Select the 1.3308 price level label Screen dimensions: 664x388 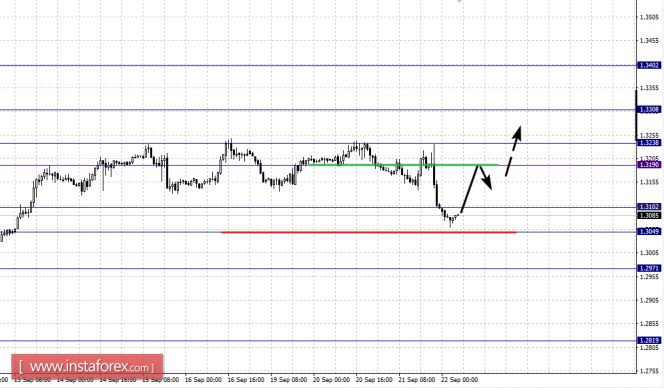coord(649,110)
